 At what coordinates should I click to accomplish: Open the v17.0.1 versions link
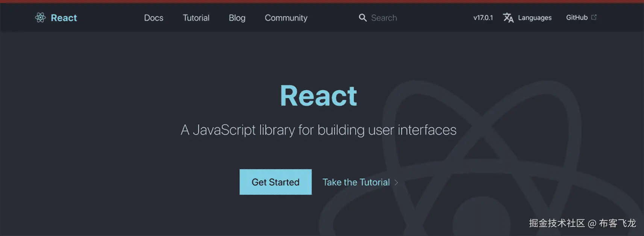pos(483,18)
